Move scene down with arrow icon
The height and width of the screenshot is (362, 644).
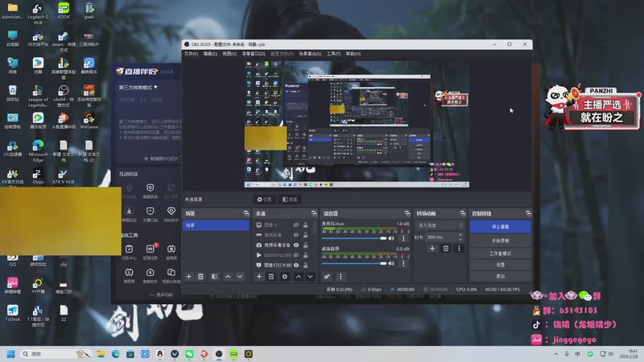(240, 277)
